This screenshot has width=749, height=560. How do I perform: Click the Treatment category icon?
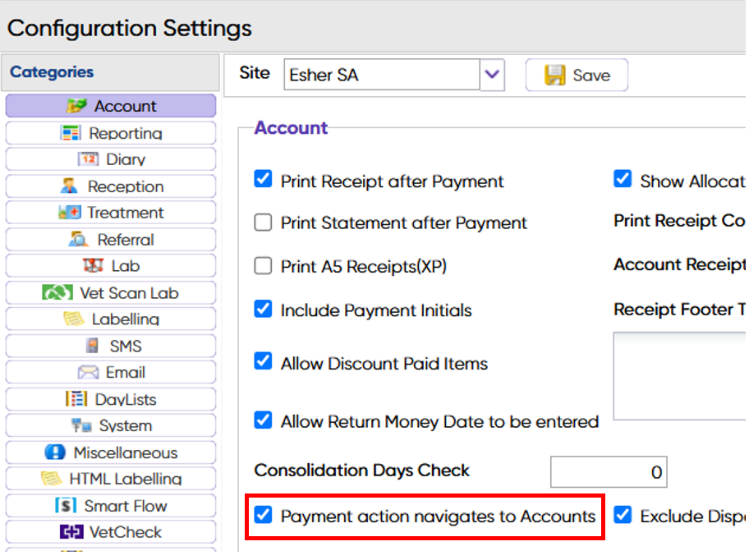pyautogui.click(x=69, y=213)
